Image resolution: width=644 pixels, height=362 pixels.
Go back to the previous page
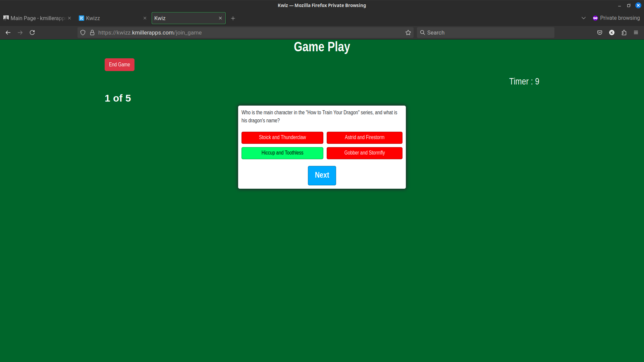(8, 33)
